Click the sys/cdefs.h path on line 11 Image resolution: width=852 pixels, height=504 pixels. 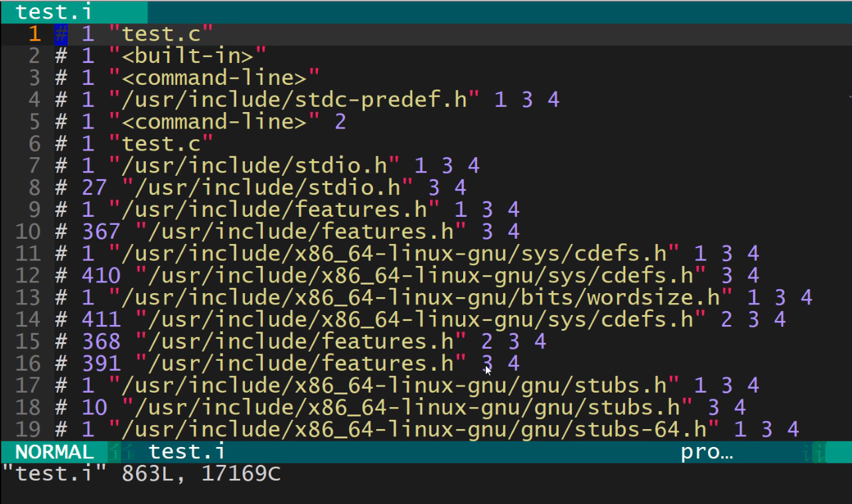coord(393,253)
